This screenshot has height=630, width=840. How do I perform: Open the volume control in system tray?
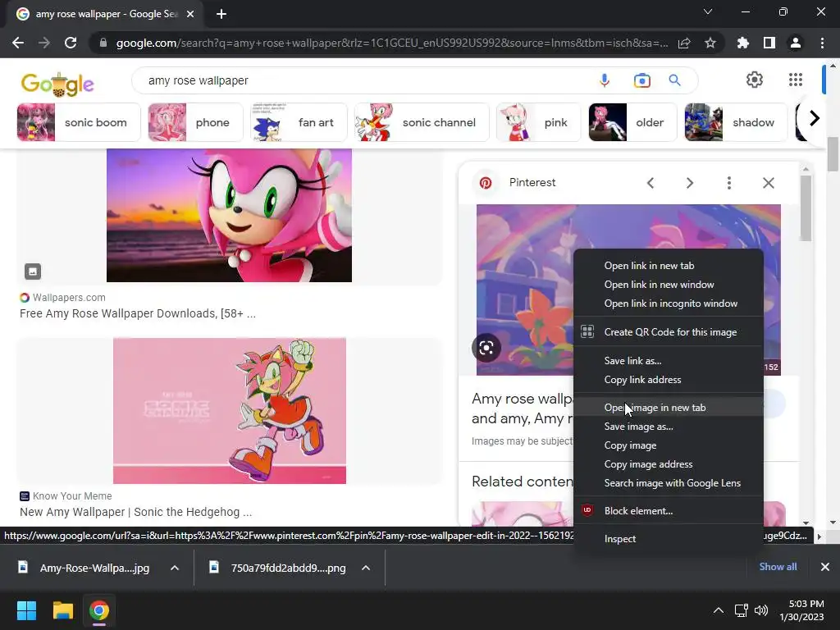pyautogui.click(x=760, y=610)
